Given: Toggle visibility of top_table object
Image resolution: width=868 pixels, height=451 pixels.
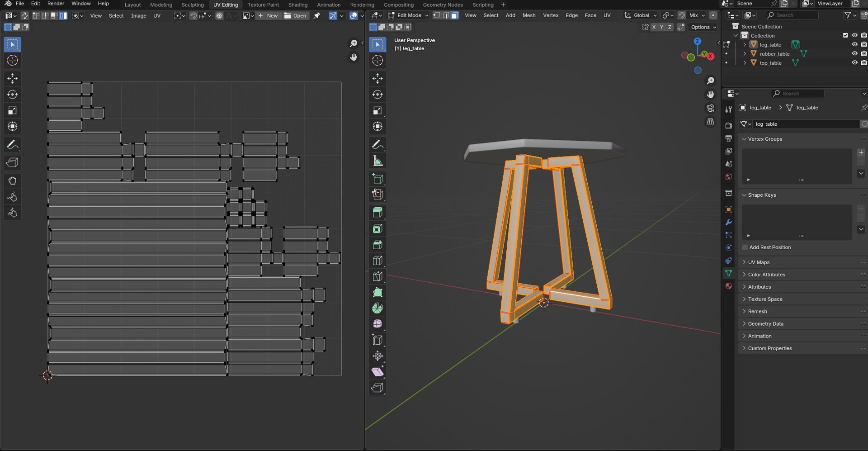Looking at the screenshot, I should click(x=854, y=62).
